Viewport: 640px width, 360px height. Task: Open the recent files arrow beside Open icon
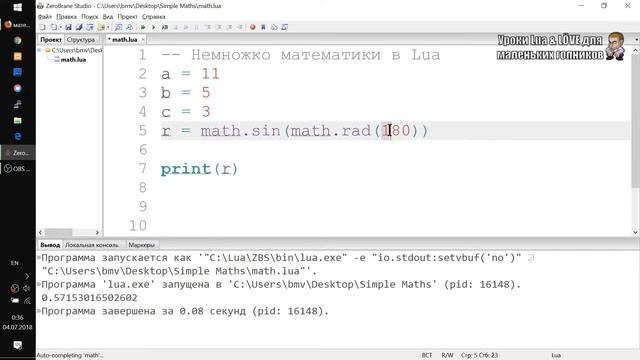tap(61, 27)
